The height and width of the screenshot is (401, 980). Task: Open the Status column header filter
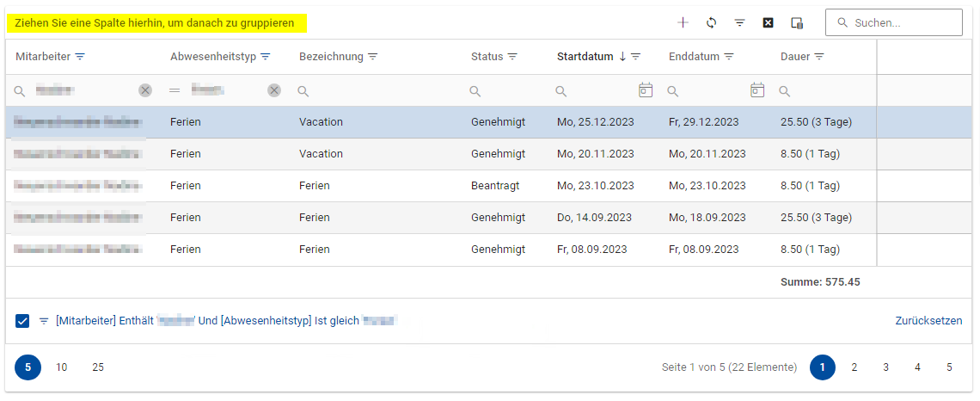512,57
